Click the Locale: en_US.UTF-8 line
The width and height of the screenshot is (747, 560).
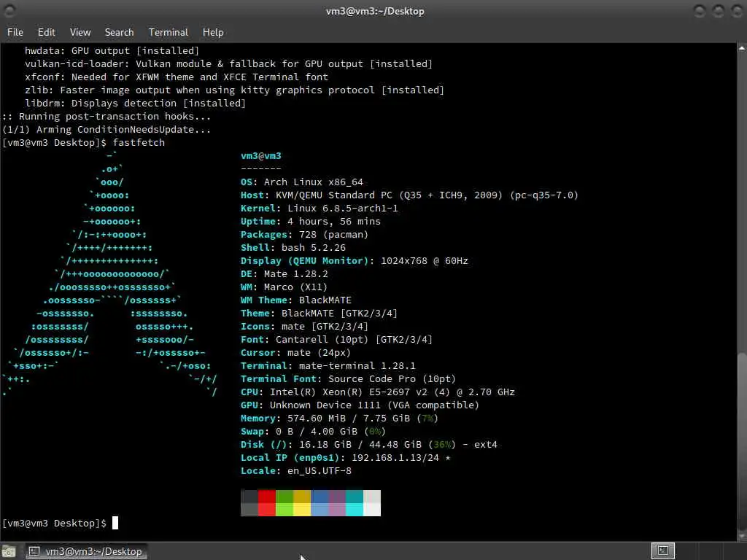[x=296, y=471]
